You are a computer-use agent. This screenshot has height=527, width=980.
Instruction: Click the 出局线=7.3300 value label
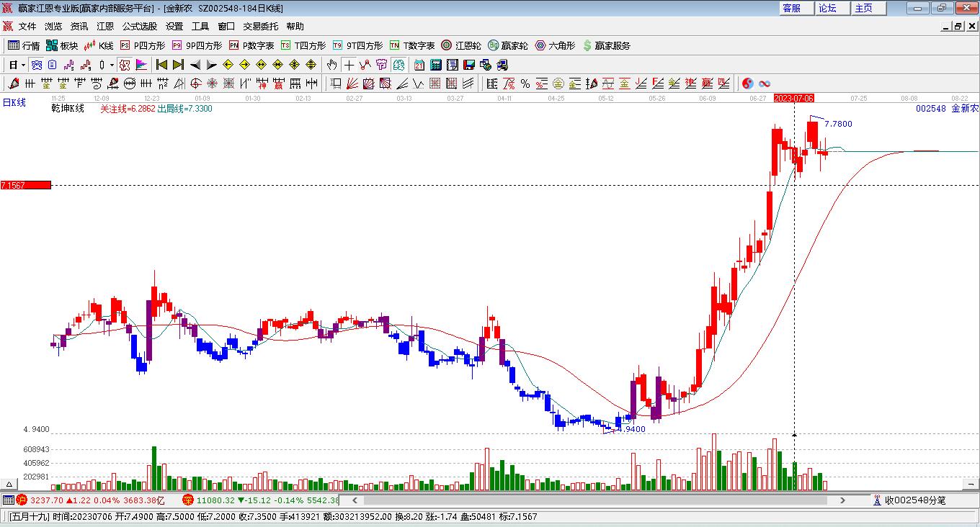point(184,109)
